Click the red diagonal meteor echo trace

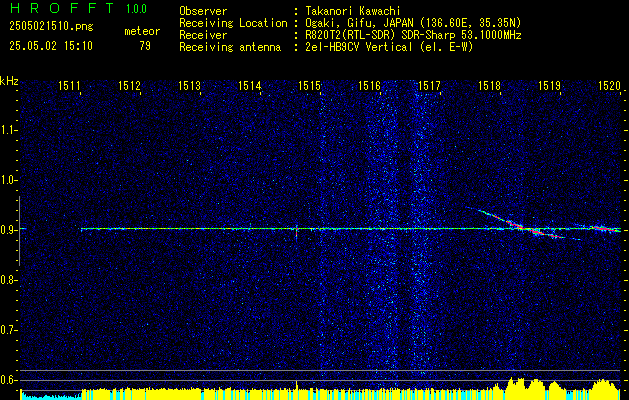click(x=521, y=225)
